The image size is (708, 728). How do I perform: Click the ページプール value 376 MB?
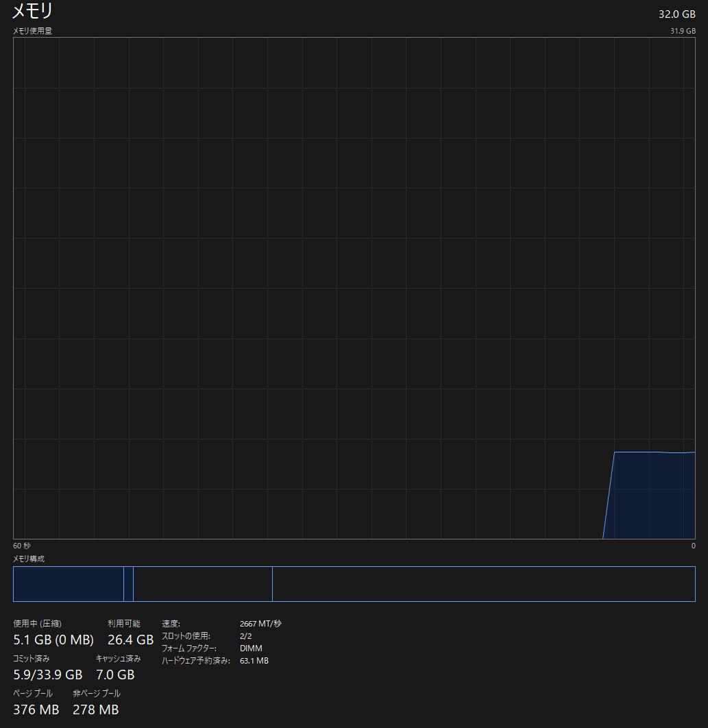(36, 709)
